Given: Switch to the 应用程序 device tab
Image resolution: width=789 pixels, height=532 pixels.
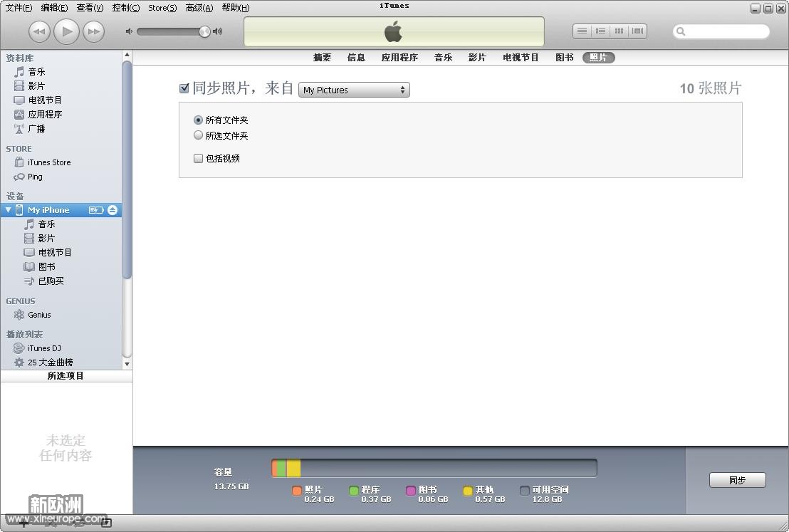Looking at the screenshot, I should [x=399, y=58].
